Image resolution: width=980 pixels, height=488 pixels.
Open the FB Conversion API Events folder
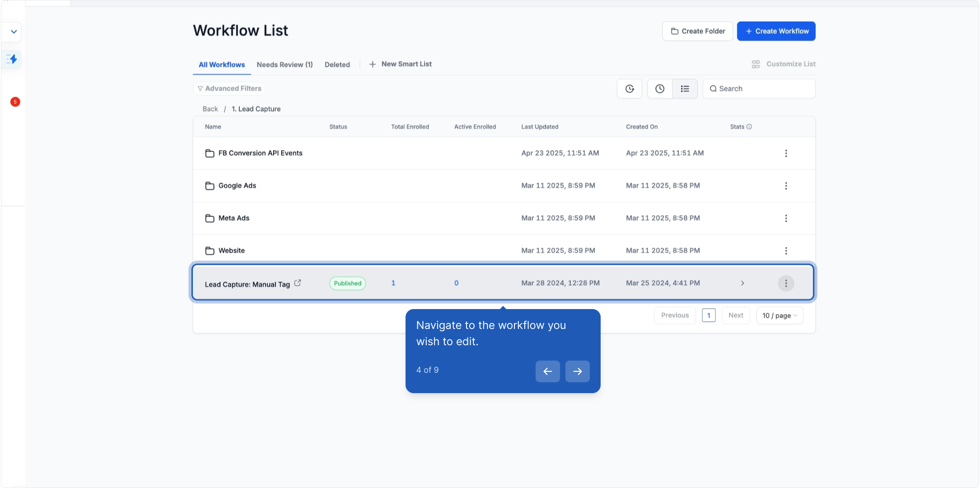pyautogui.click(x=261, y=153)
